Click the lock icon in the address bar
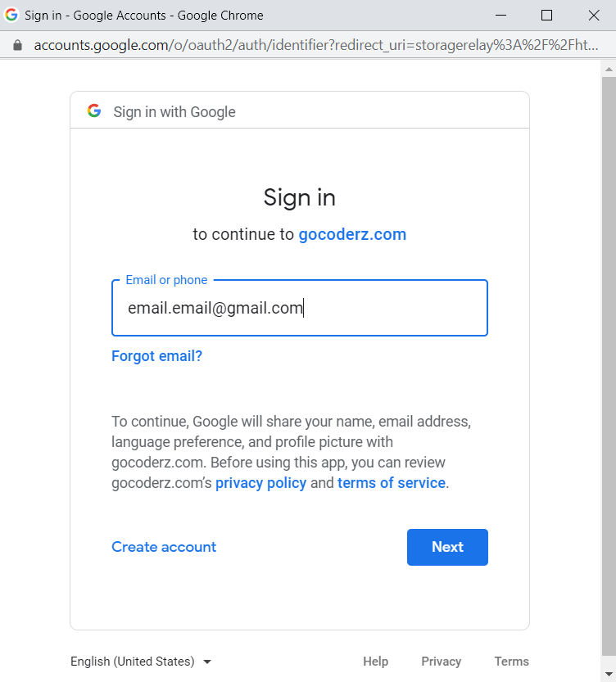This screenshot has height=682, width=616. (17, 45)
